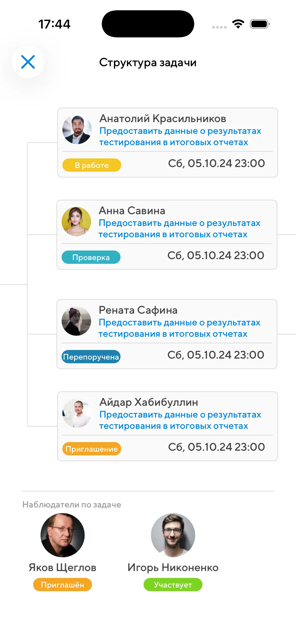Open observer Яков Щеглов's photo
This screenshot has height=644, width=296.
click(x=62, y=535)
